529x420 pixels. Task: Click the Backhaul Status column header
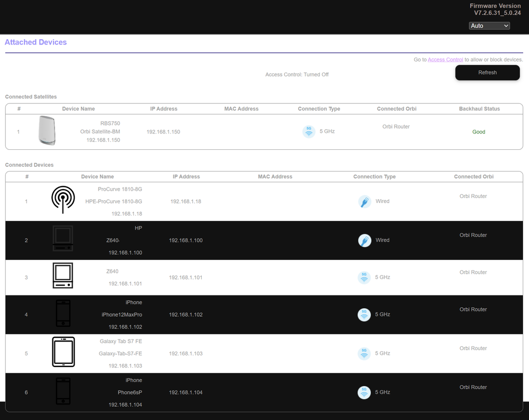tap(479, 109)
